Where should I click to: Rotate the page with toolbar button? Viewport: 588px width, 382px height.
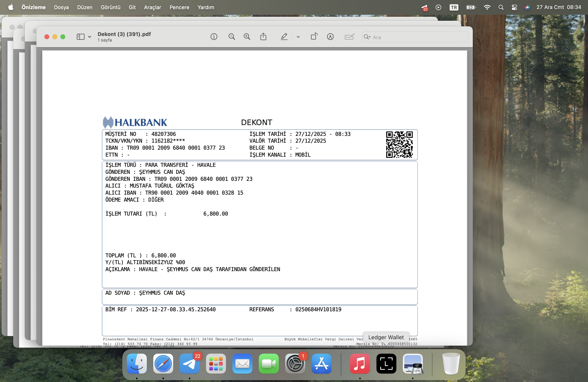tap(314, 37)
